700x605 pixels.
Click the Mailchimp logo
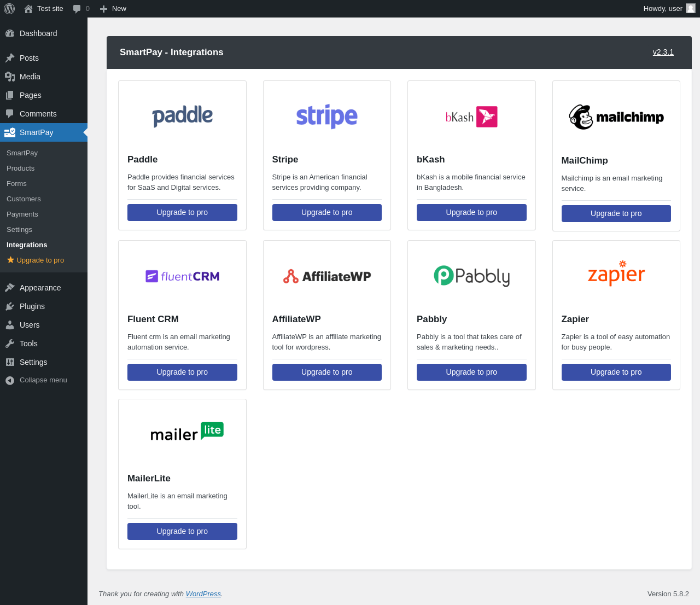click(x=616, y=117)
